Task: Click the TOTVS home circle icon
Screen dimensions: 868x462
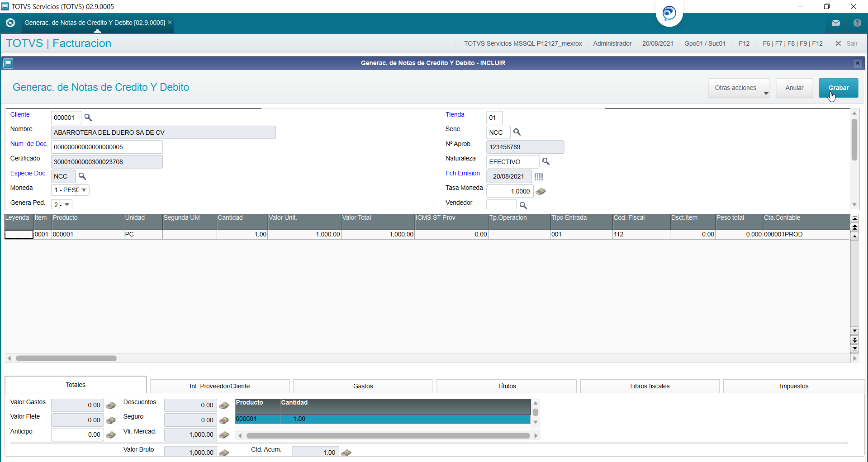Action: click(x=10, y=23)
